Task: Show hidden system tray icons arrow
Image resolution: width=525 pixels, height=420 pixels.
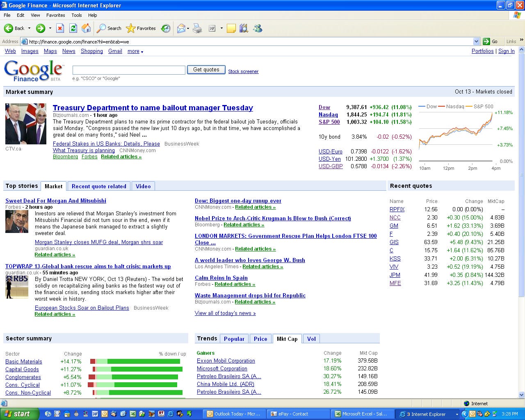Action: pyautogui.click(x=464, y=414)
